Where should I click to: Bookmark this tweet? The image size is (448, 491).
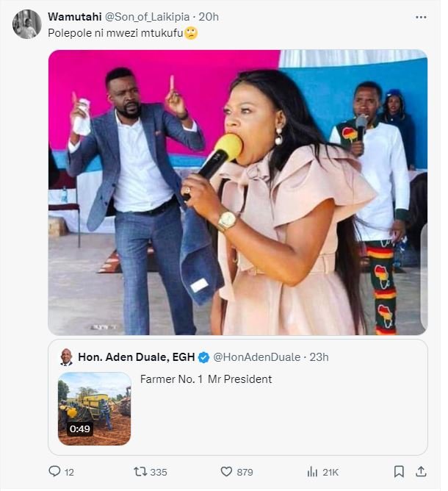[x=398, y=471]
